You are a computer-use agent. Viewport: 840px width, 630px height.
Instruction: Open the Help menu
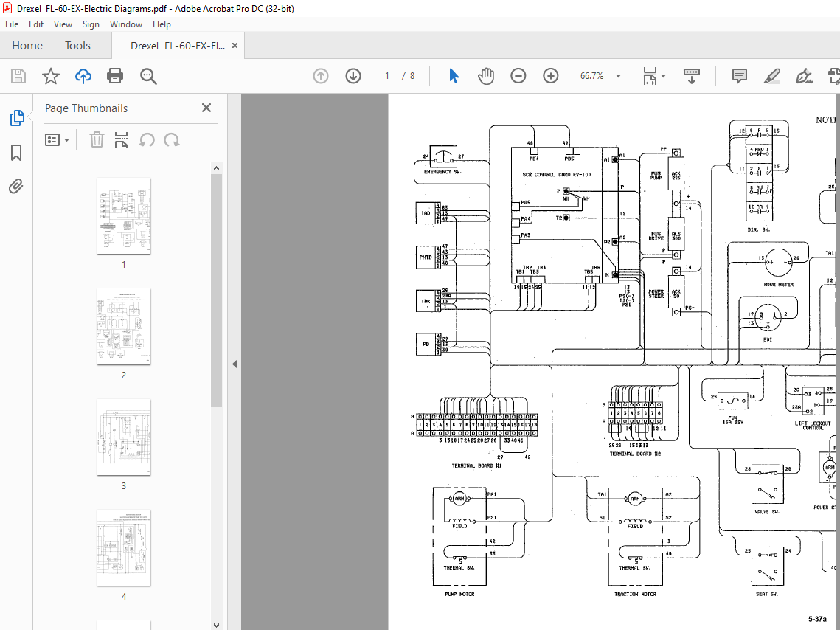click(x=162, y=24)
